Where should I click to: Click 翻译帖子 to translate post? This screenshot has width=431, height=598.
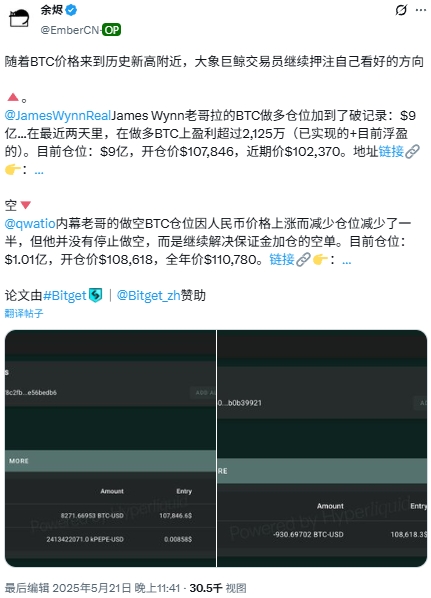24,313
